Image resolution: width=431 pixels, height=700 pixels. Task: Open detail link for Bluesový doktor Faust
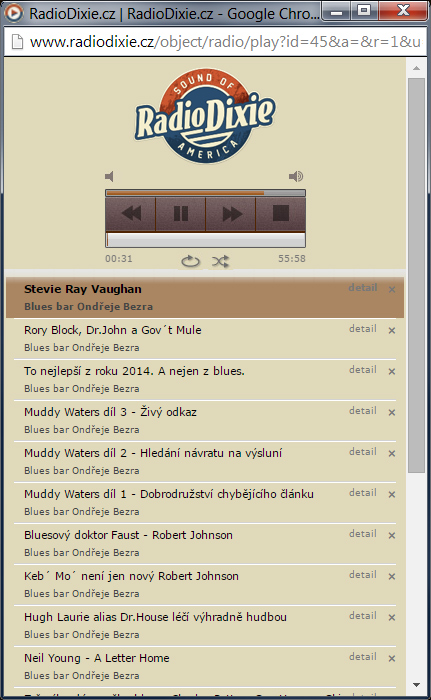click(363, 533)
